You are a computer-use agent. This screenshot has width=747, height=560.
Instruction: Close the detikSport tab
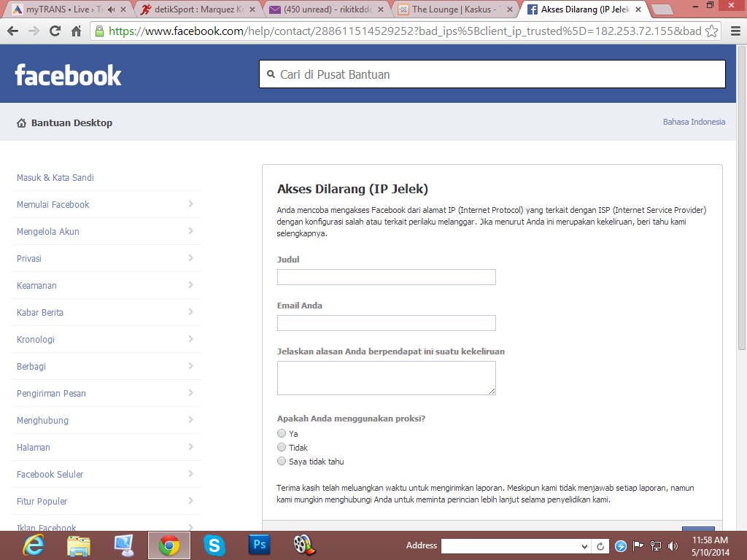(x=252, y=9)
